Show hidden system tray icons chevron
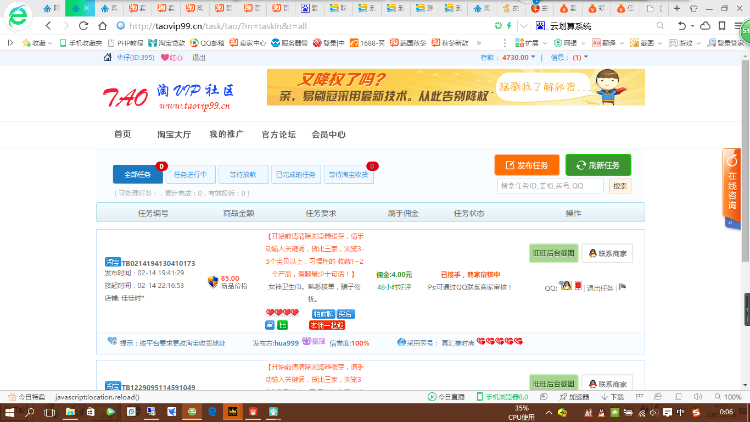This screenshot has width=750, height=422. 549,412
